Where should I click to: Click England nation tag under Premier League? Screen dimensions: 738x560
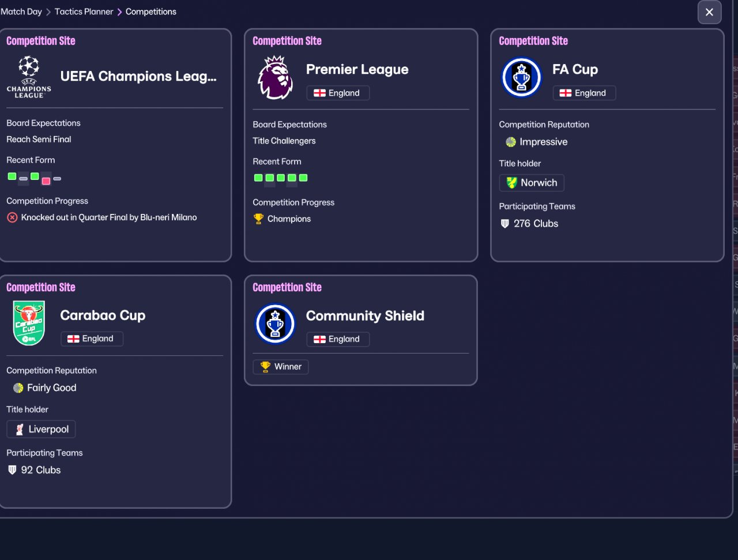point(338,93)
